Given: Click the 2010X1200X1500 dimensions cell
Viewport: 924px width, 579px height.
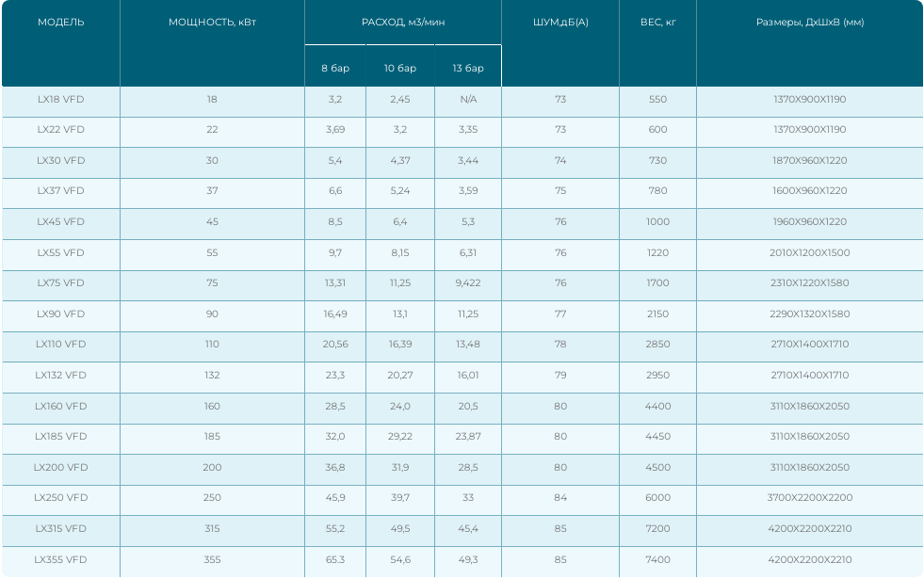Looking at the screenshot, I should click(x=809, y=252).
